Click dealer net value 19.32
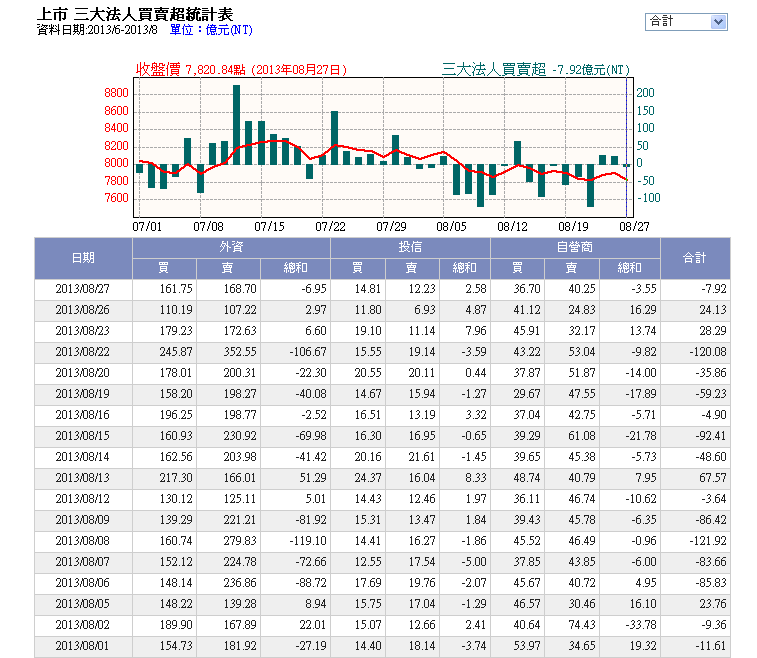The image size is (757, 658). point(643,646)
